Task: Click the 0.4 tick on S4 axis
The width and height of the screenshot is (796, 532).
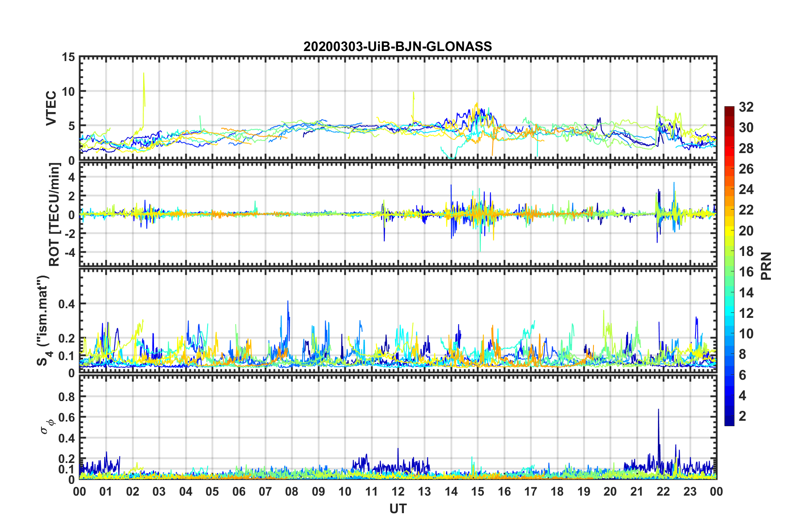Action: pyautogui.click(x=67, y=304)
